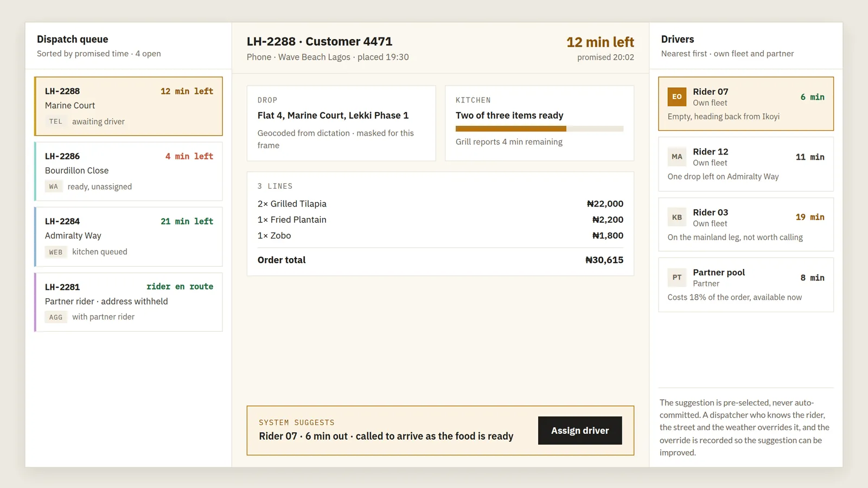The height and width of the screenshot is (488, 868).
Task: Click the '1× Fried Plantain' order line
Action: pyautogui.click(x=441, y=220)
